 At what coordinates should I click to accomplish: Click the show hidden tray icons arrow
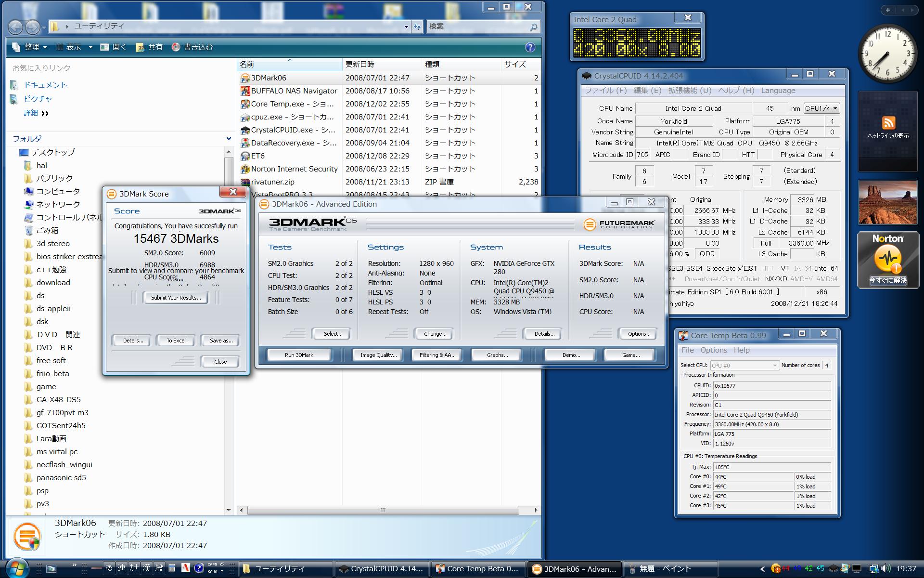[762, 569]
